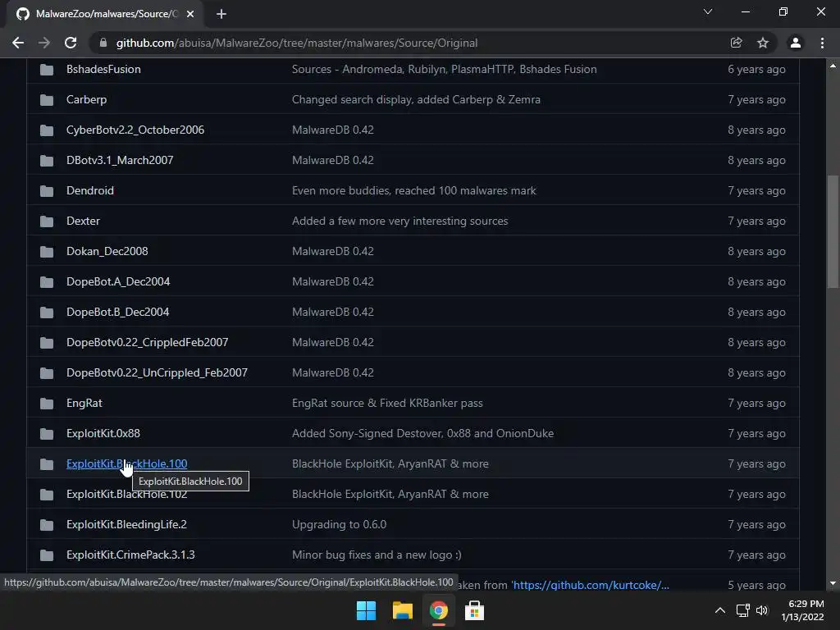Click the folder icon beside Carberp

47,99
